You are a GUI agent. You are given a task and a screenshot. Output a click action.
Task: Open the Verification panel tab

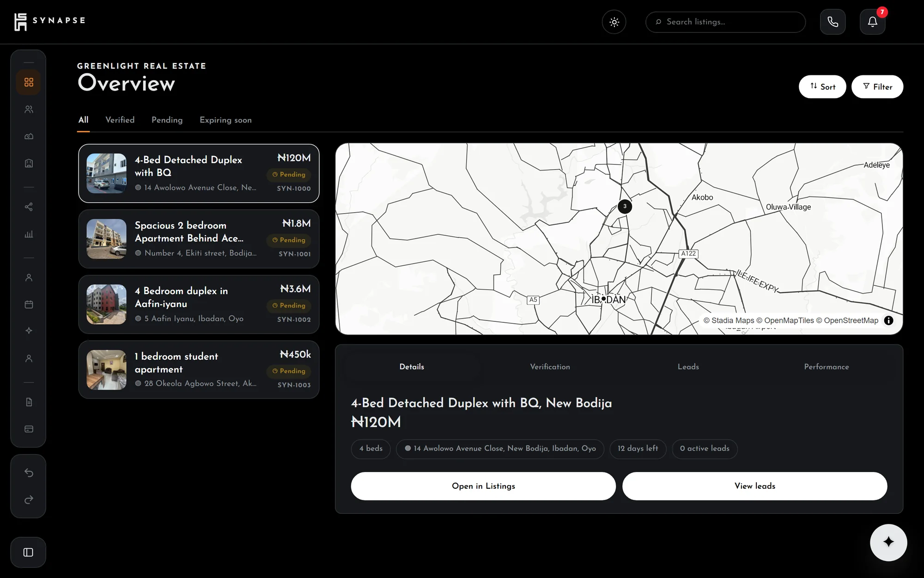[x=550, y=367]
